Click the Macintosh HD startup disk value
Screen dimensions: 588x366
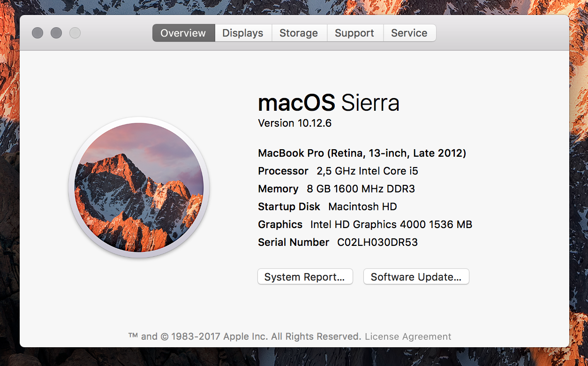tap(363, 206)
